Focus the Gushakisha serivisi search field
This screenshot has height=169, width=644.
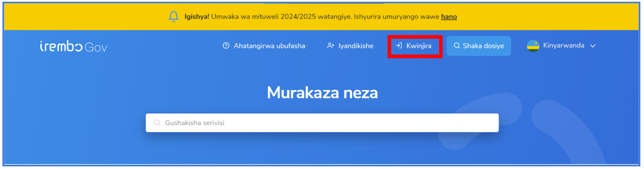[x=322, y=123]
